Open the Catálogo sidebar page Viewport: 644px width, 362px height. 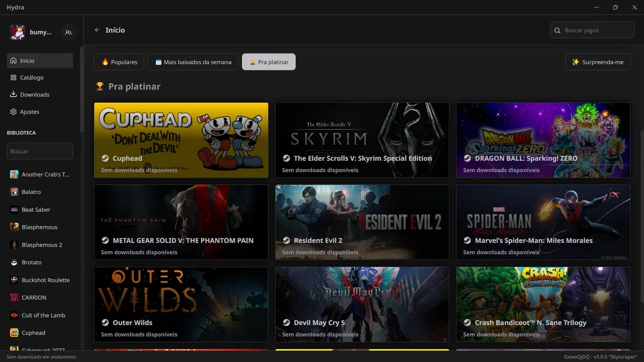(40, 78)
